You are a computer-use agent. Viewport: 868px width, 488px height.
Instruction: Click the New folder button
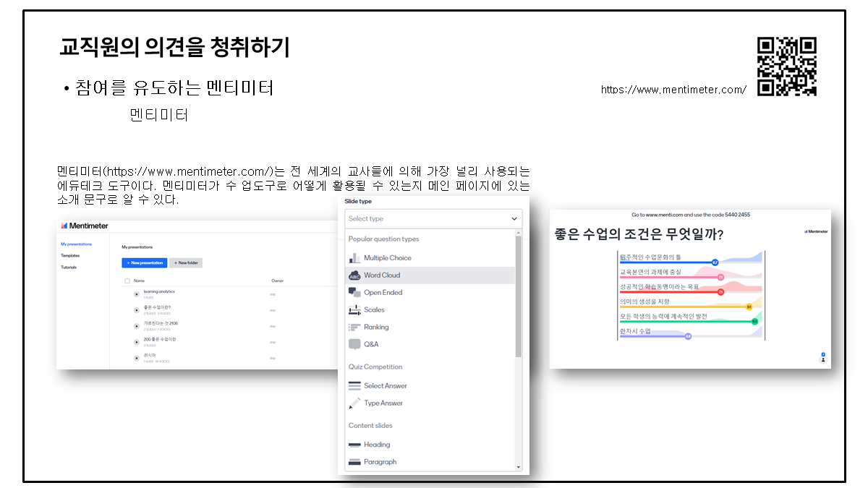pos(186,263)
